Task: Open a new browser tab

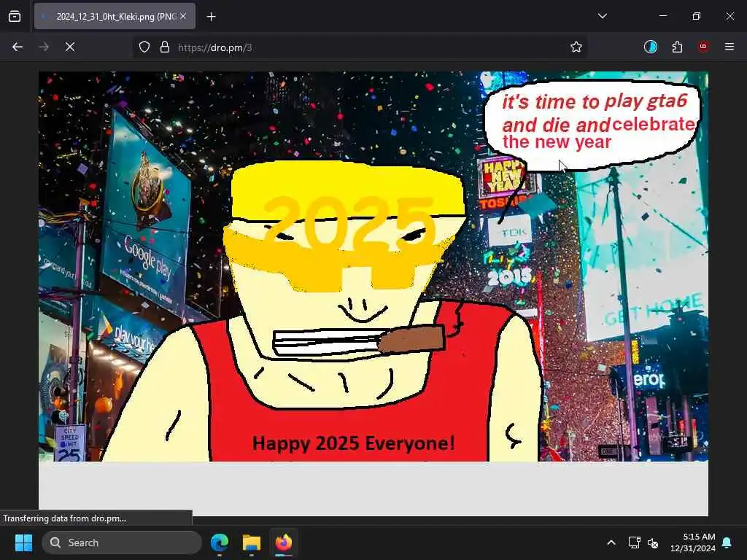Action: tap(211, 17)
